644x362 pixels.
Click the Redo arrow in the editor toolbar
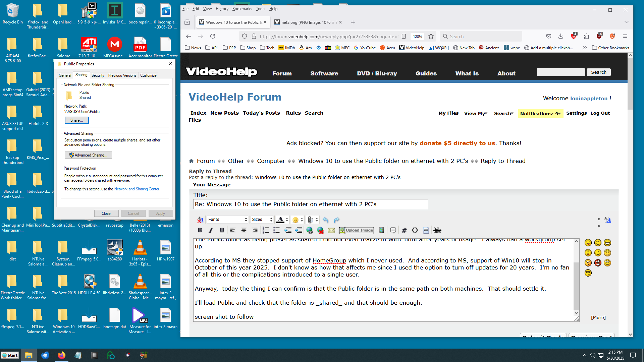(x=336, y=220)
